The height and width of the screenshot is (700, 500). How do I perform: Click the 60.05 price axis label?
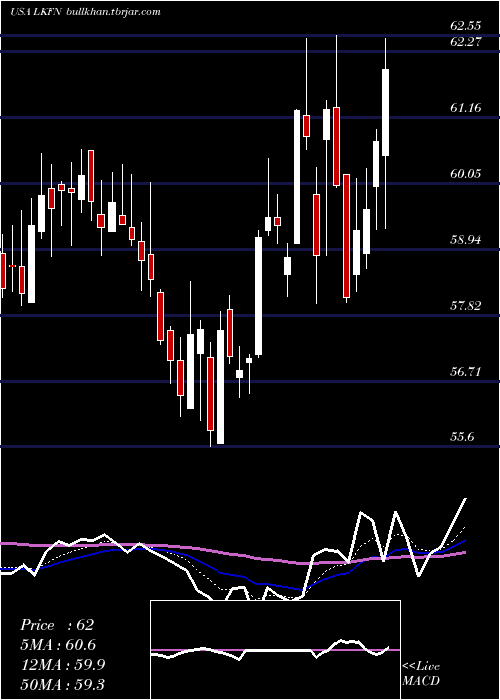(465, 174)
